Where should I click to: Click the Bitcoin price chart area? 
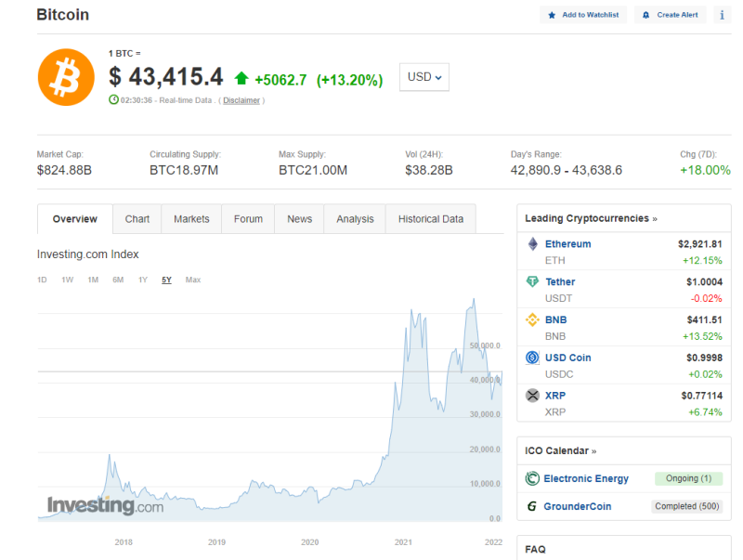(269, 410)
